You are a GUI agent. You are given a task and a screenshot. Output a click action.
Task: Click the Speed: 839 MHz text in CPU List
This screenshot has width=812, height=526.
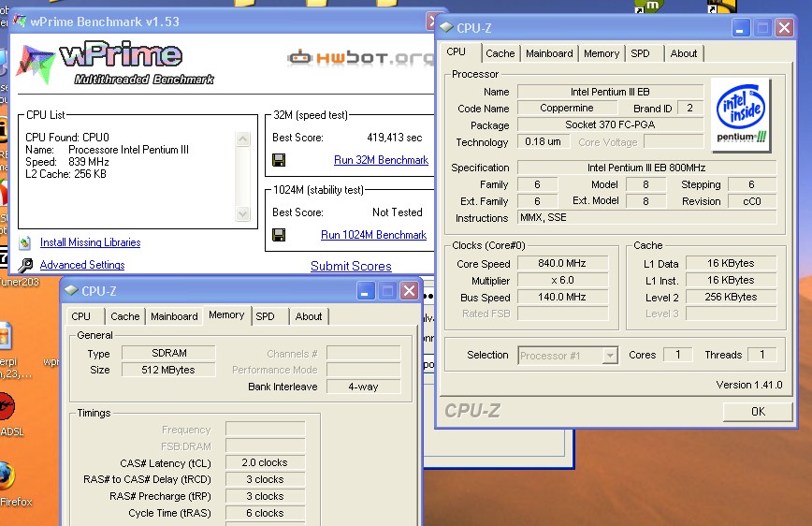click(67, 162)
